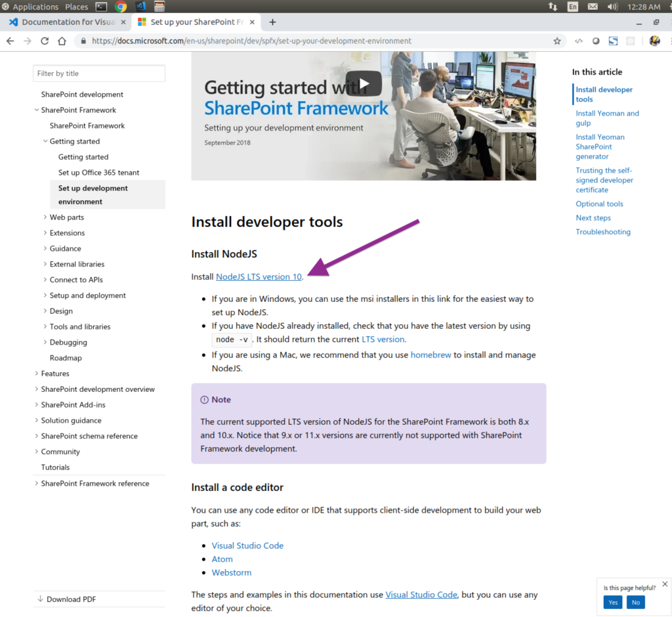Collapse the SharePoint Framework tree node
The width and height of the screenshot is (672, 617).
coord(37,110)
